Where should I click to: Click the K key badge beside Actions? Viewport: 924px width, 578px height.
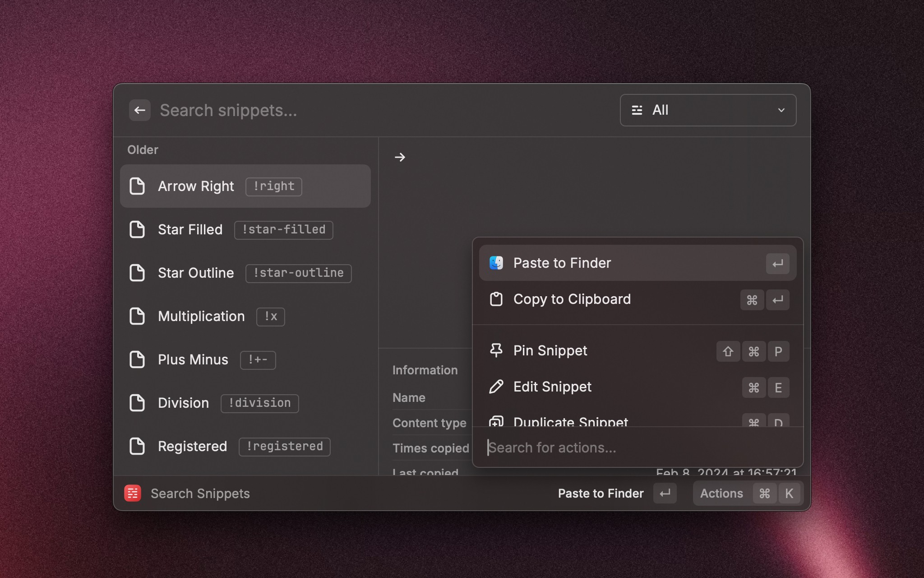pyautogui.click(x=789, y=493)
